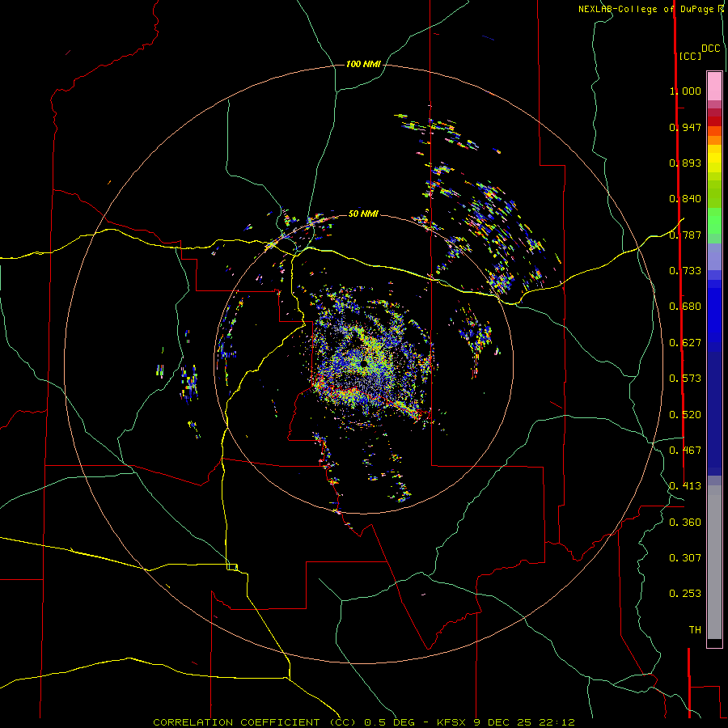Click the 0.787 legend value
The image size is (728, 728).
(685, 235)
